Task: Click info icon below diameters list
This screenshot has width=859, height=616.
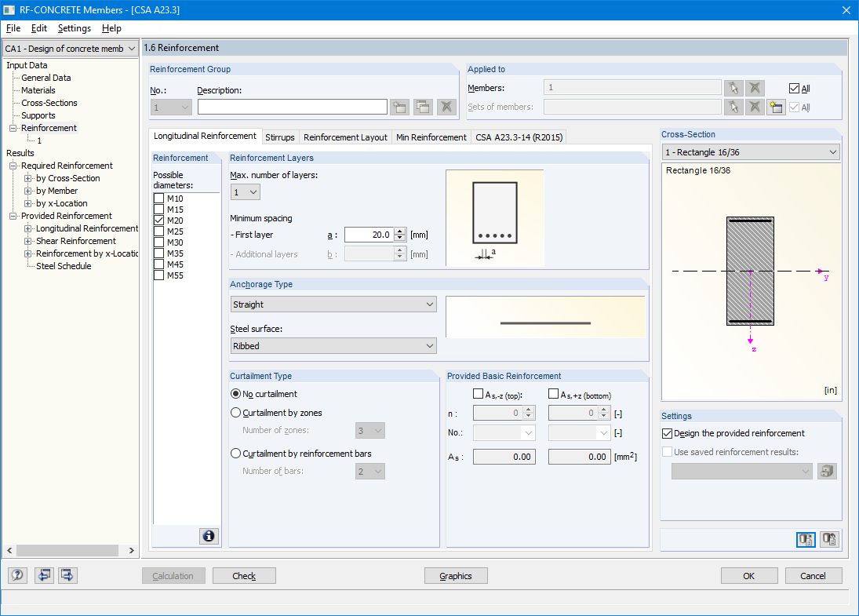Action: point(209,536)
